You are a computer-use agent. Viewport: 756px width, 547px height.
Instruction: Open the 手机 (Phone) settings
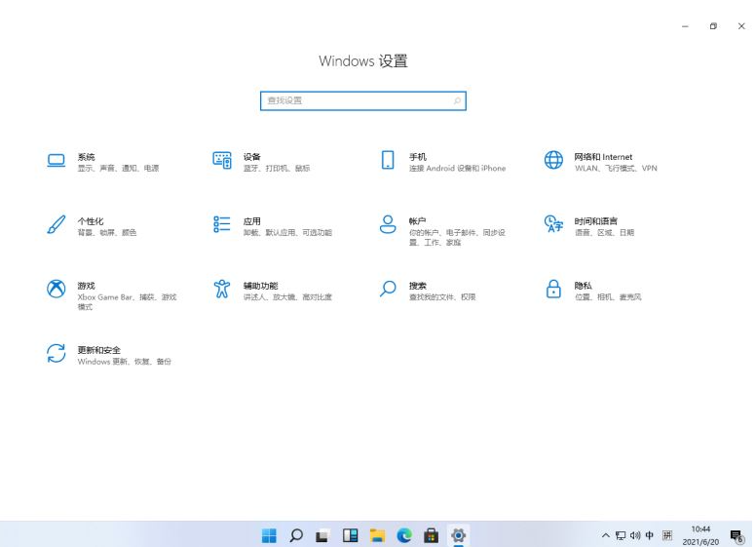(x=417, y=157)
